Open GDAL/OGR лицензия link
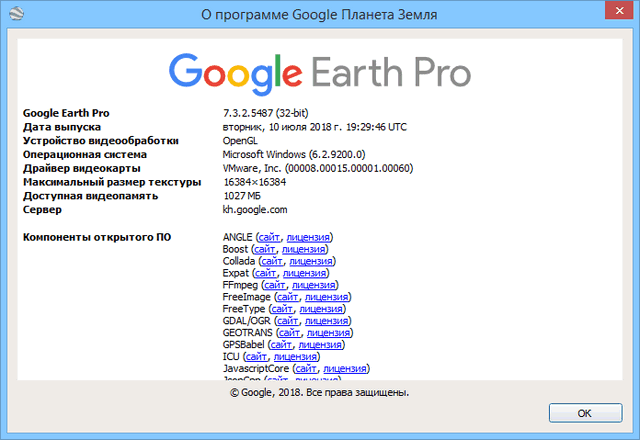 (327, 320)
